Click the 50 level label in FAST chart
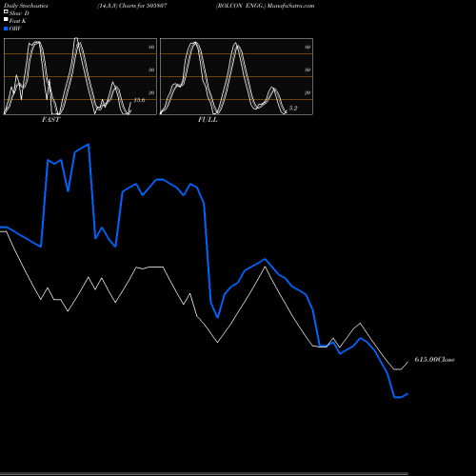 point(151,69)
